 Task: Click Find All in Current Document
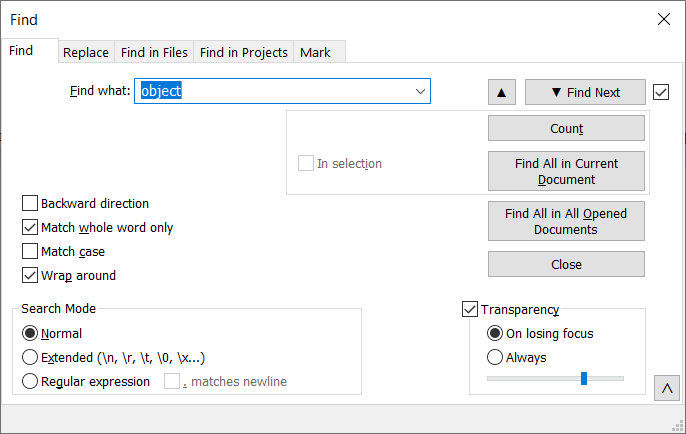(566, 171)
